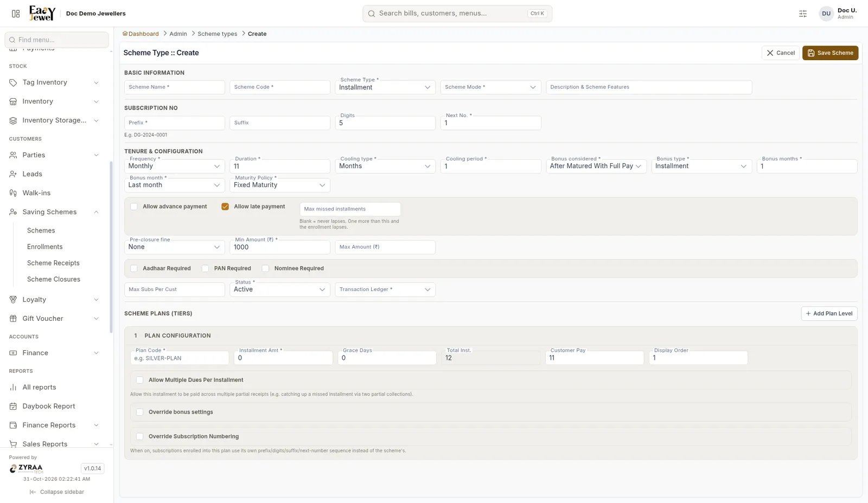Tick the Aadhaar Required checkbox
The width and height of the screenshot is (868, 503).
pos(134,268)
